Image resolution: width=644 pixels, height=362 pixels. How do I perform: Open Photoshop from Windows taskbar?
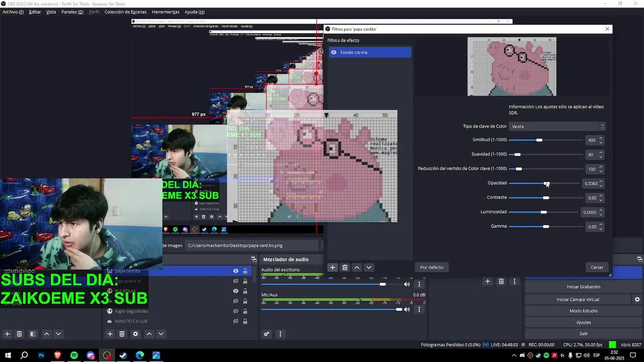click(x=41, y=355)
